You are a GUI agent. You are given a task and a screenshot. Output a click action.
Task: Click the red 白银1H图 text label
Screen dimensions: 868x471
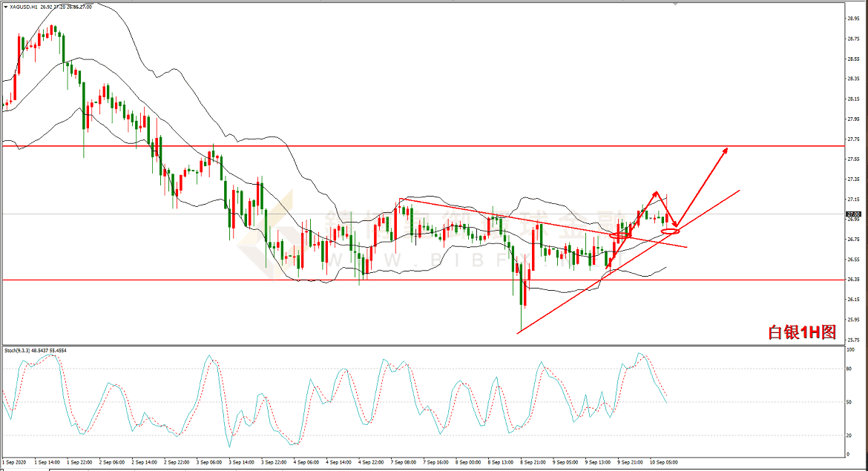[x=801, y=332]
